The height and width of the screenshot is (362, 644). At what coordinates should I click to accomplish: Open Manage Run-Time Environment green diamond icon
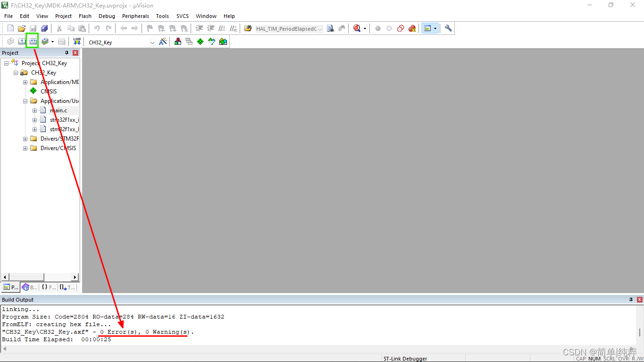[x=201, y=42]
